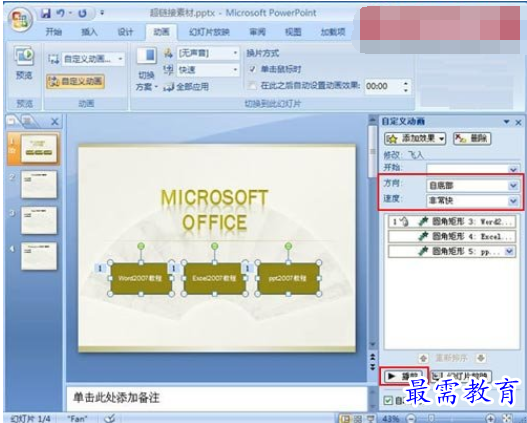Select slide 3 thumbnail

[x=39, y=220]
